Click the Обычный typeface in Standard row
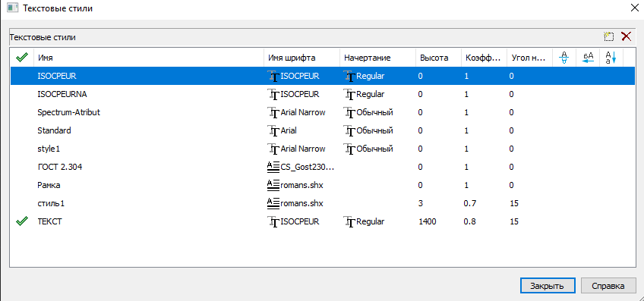Viewport: 644px width, 301px height. click(374, 131)
